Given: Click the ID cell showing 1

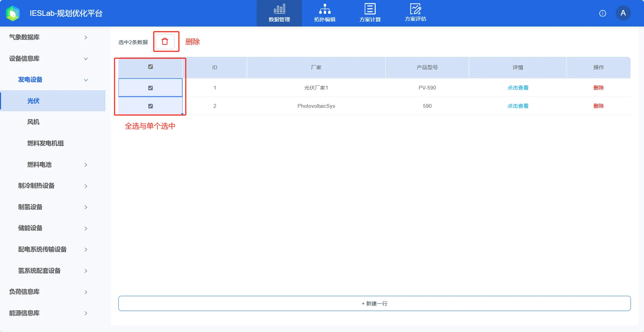Looking at the screenshot, I should 215,88.
